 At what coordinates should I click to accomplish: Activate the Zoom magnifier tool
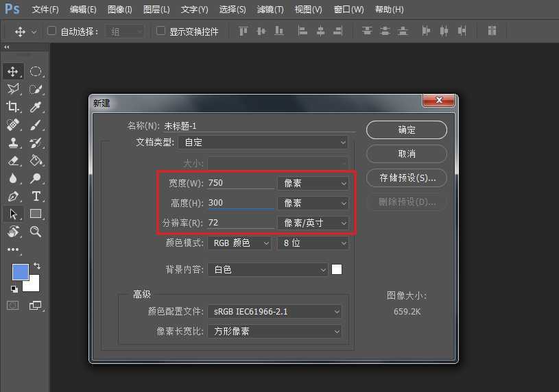point(36,232)
